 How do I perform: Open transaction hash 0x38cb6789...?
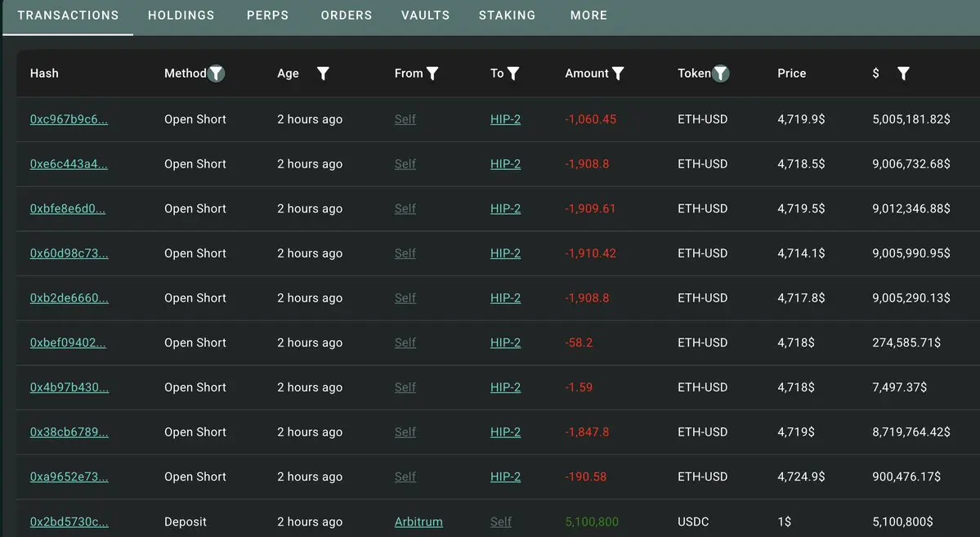pyautogui.click(x=69, y=432)
